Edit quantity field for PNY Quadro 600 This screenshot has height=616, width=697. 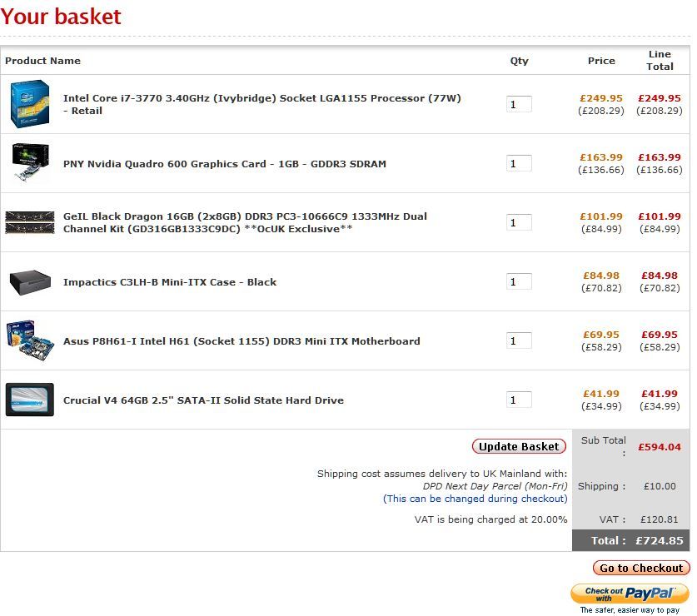click(519, 164)
